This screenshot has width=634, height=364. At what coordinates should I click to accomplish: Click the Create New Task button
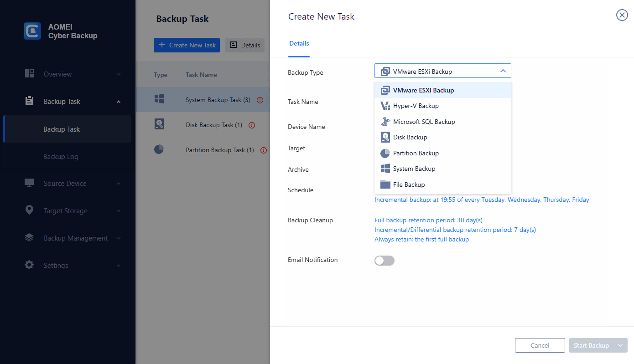click(x=187, y=45)
